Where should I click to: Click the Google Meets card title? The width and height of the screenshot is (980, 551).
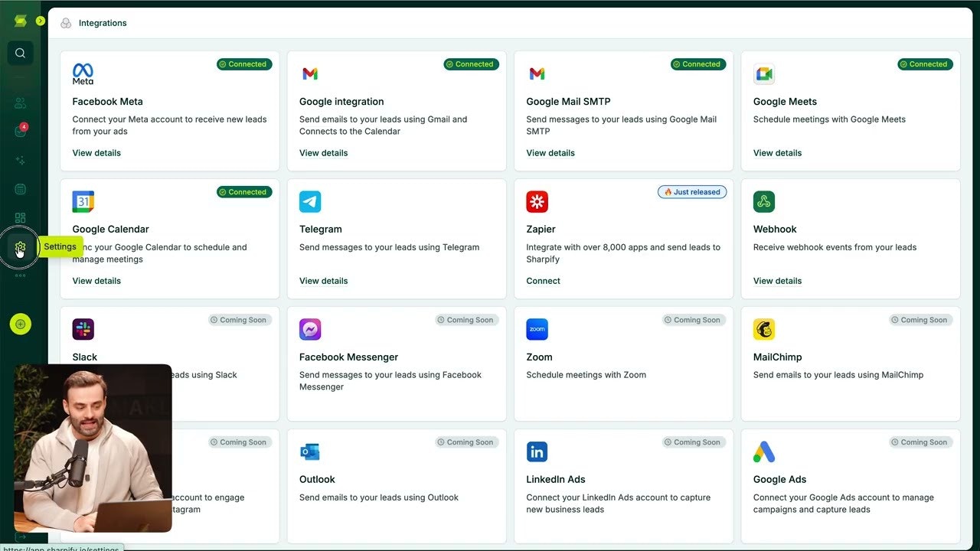point(785,102)
